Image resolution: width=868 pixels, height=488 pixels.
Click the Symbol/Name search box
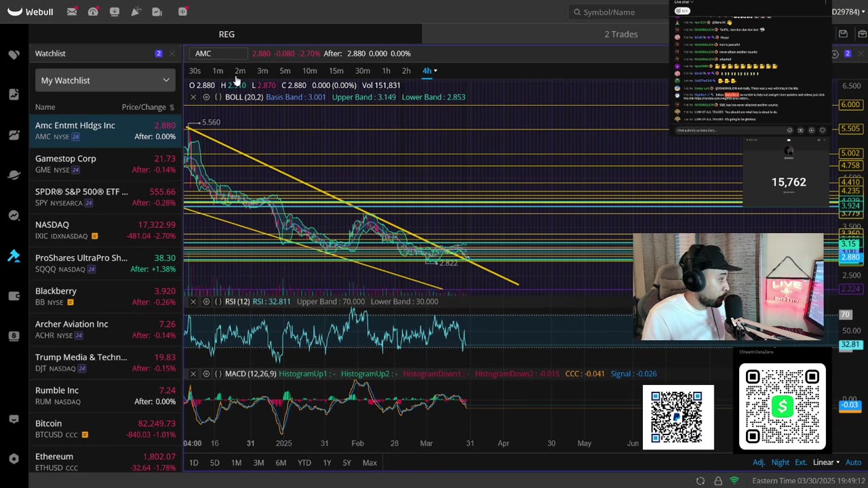pyautogui.click(x=618, y=12)
